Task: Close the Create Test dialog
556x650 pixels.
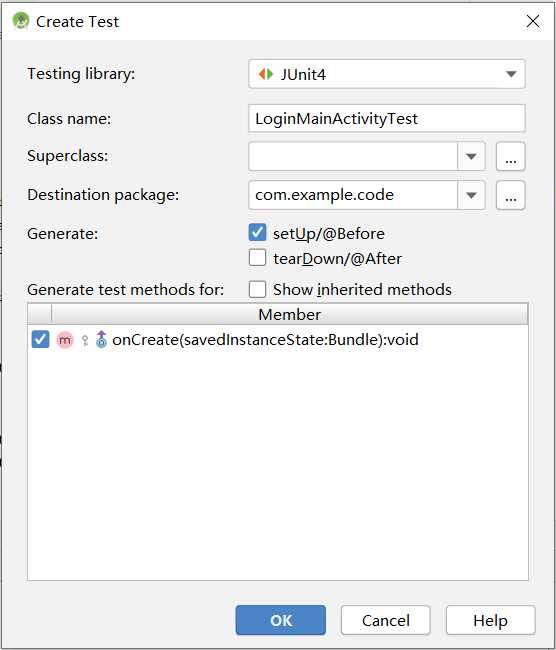Action: pos(533,21)
